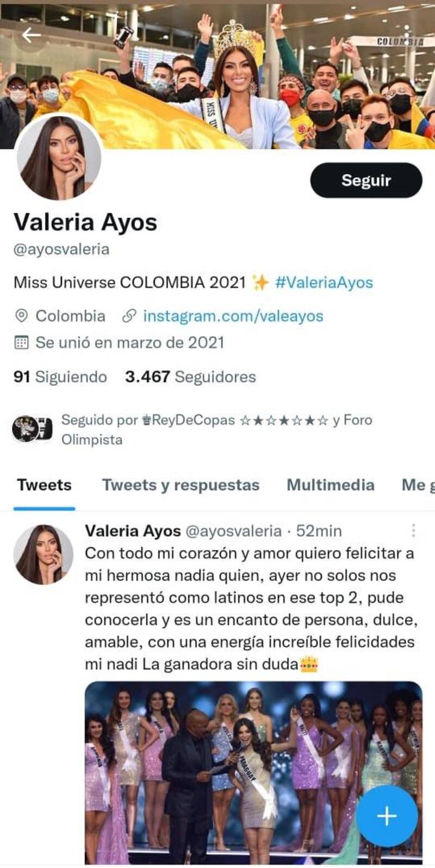Open the partially visible Me gusta tab
This screenshot has height=868, width=435.
pyautogui.click(x=418, y=485)
